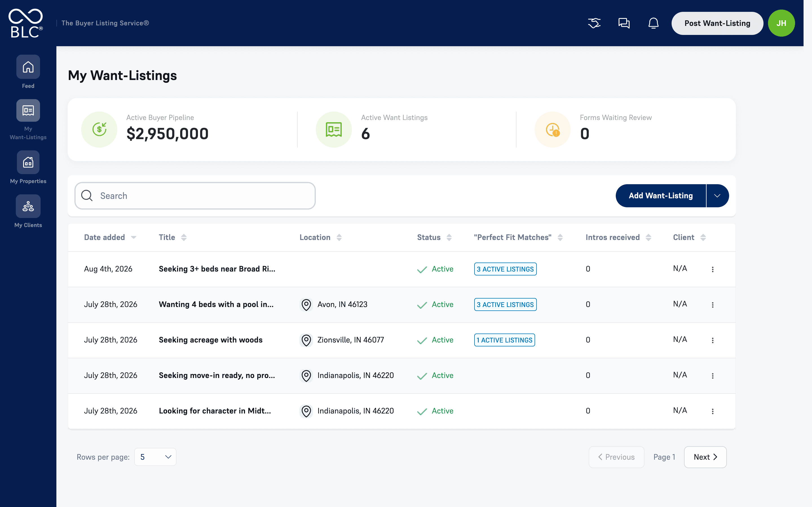Sort table by Date added
Screen dimensions: 812x507
[x=110, y=237]
